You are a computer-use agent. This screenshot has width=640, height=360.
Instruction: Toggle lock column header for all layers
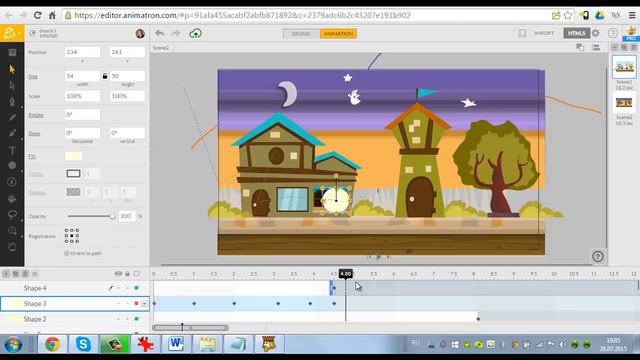(x=127, y=273)
